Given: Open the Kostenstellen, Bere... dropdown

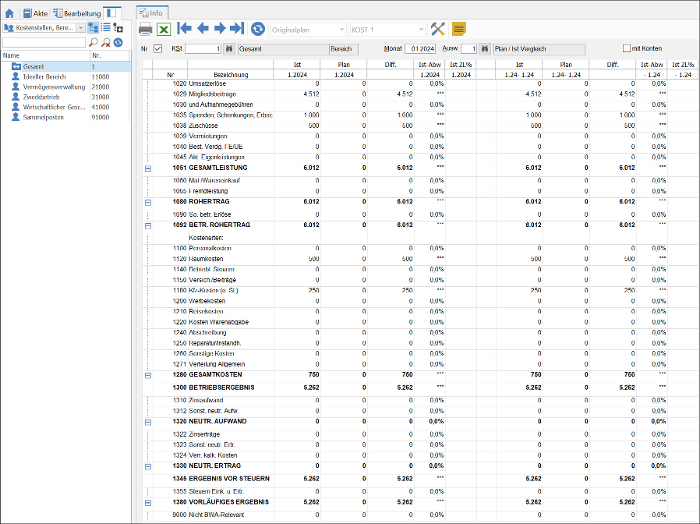Looking at the screenshot, I should point(44,28).
